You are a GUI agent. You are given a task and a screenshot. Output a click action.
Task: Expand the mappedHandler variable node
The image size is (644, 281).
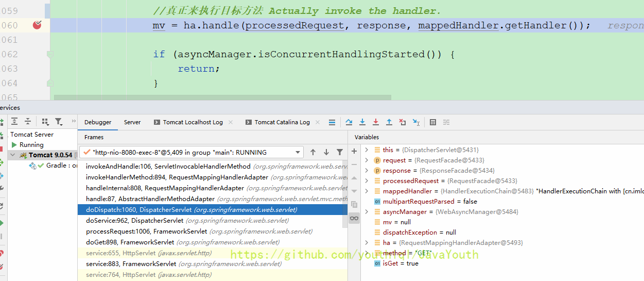tap(367, 191)
